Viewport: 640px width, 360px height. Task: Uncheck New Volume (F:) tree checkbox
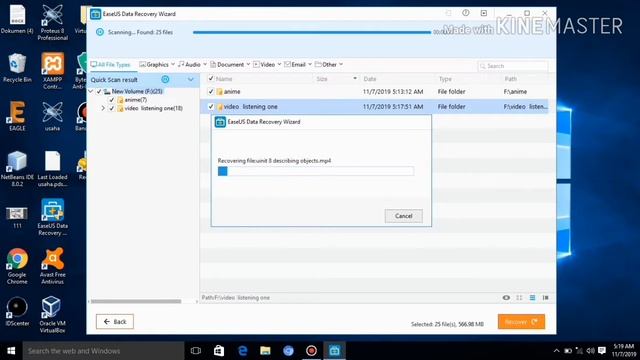click(99, 91)
